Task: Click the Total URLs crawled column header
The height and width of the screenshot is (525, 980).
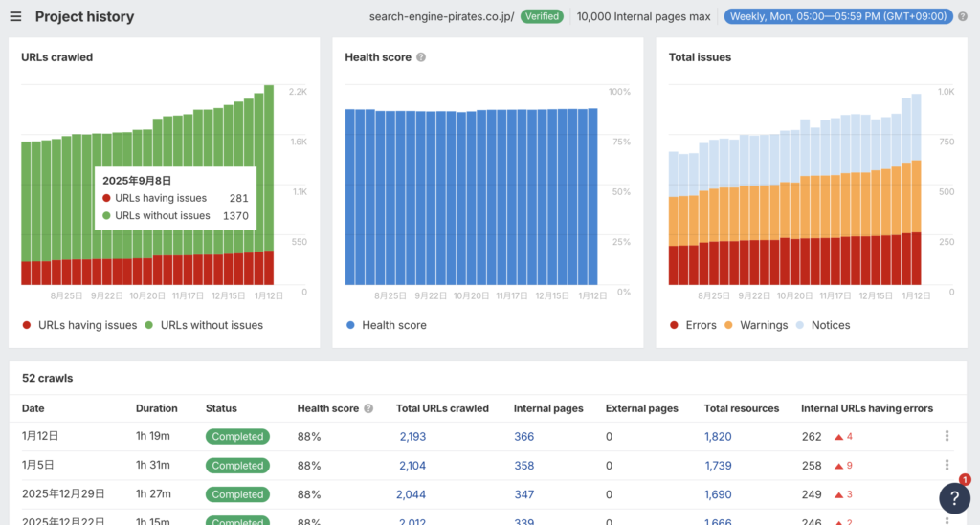Action: [442, 408]
